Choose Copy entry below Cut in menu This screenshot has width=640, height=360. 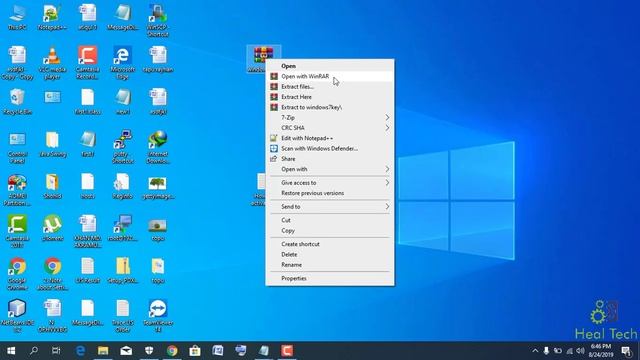pyautogui.click(x=330, y=231)
